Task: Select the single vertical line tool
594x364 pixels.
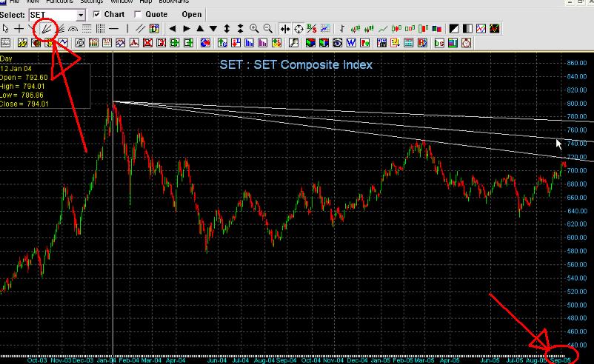Action: pyautogui.click(x=127, y=29)
